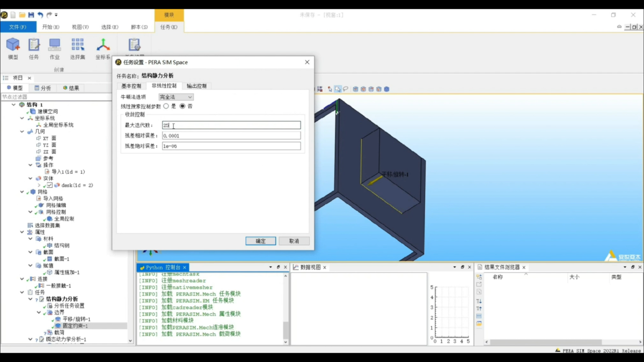Viewport: 644px width, 362px height.
Task: Switch to the 分析 panel tab
Action: (43, 88)
